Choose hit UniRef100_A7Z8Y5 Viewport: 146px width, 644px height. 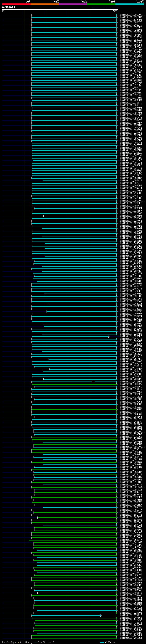click(131, 623)
